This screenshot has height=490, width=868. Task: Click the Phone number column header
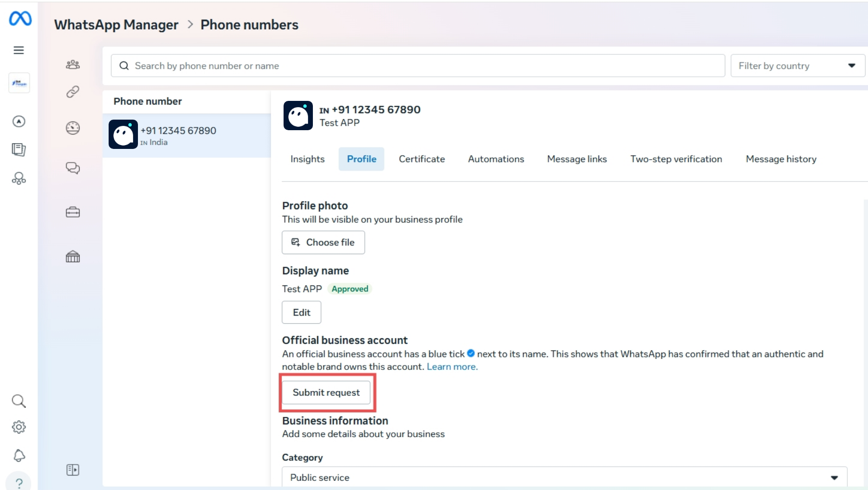pos(148,101)
